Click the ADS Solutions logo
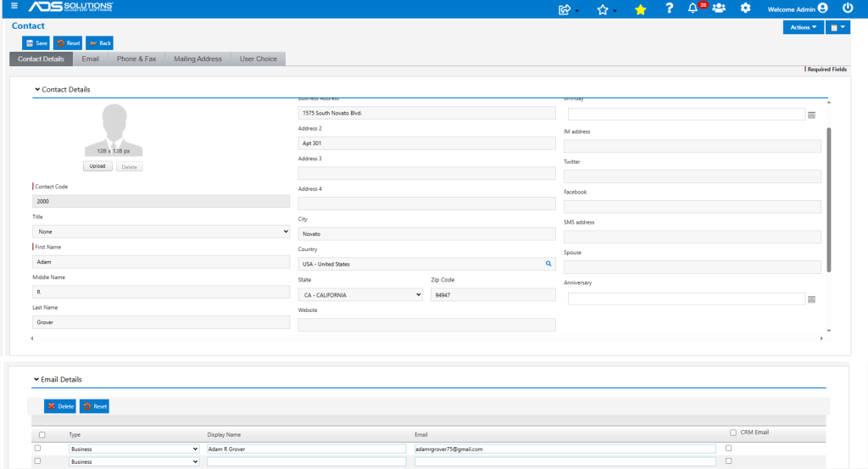Screen dimensions: 868x469 [x=70, y=7]
